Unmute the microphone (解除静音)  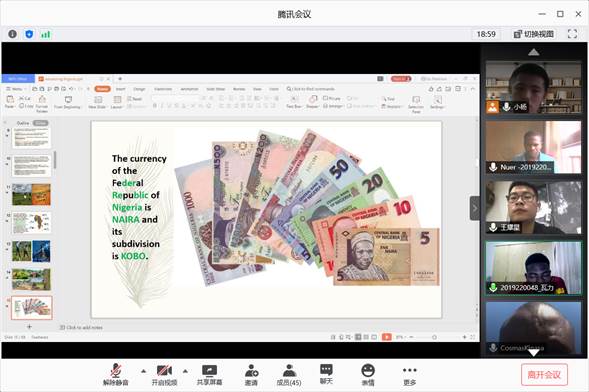pyautogui.click(x=116, y=375)
